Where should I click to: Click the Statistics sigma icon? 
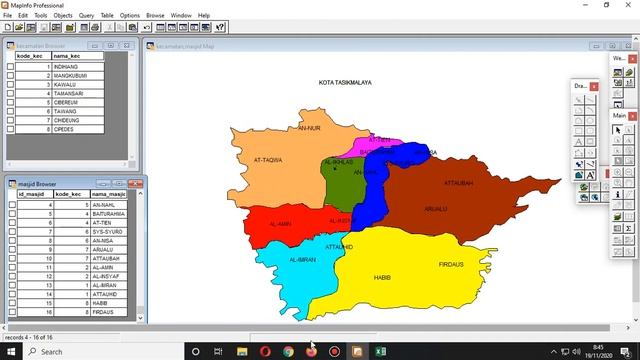(x=629, y=228)
